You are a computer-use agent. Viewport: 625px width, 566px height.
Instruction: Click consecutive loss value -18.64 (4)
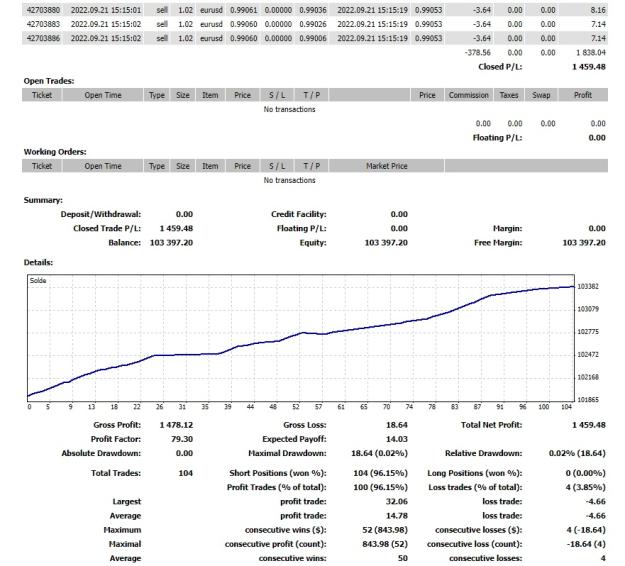[x=586, y=544]
